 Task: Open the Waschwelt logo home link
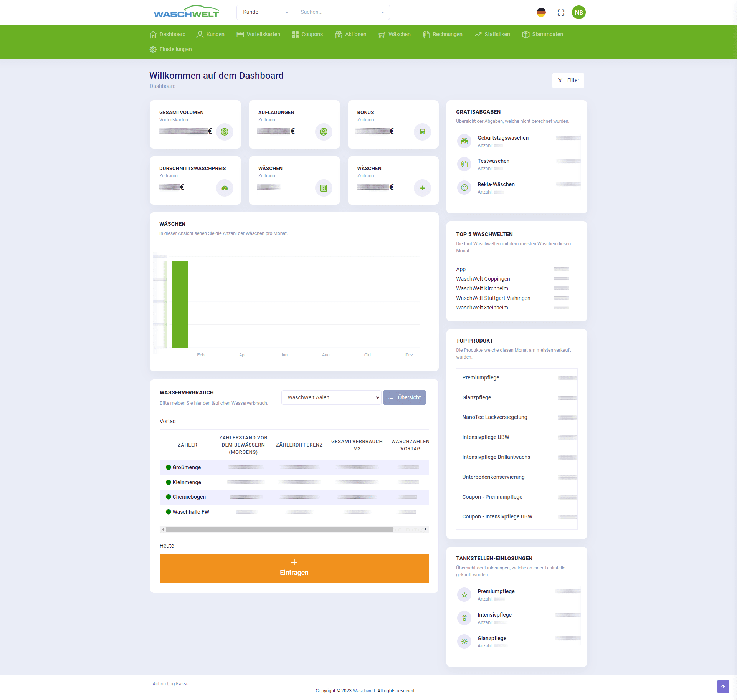click(x=186, y=12)
